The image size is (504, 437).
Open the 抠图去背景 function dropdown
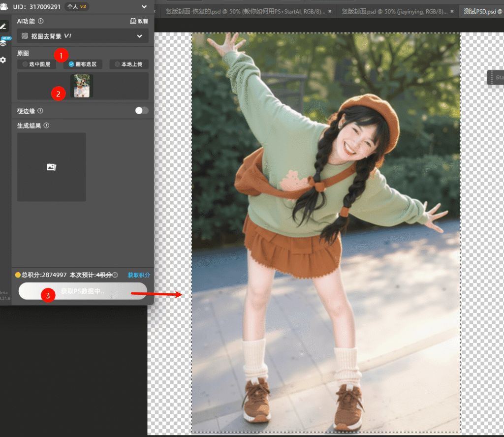pyautogui.click(x=83, y=36)
